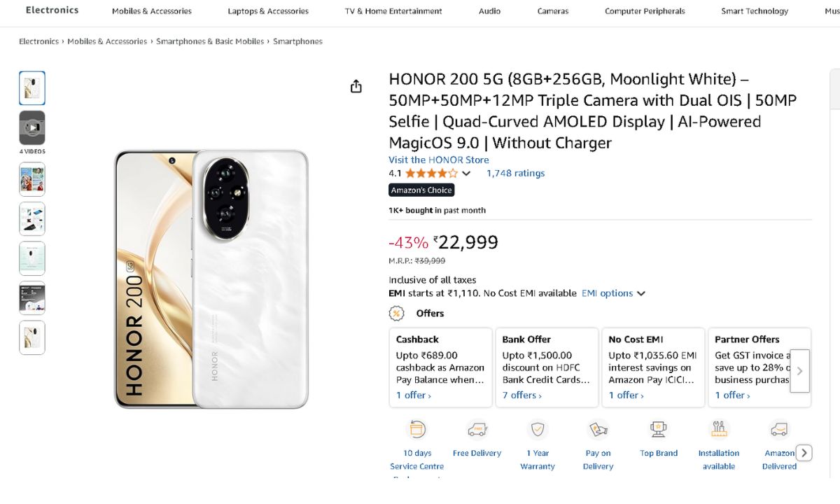View the 7 offers Bank Offer link
Viewport: 840px width, 504px height.
tap(521, 395)
